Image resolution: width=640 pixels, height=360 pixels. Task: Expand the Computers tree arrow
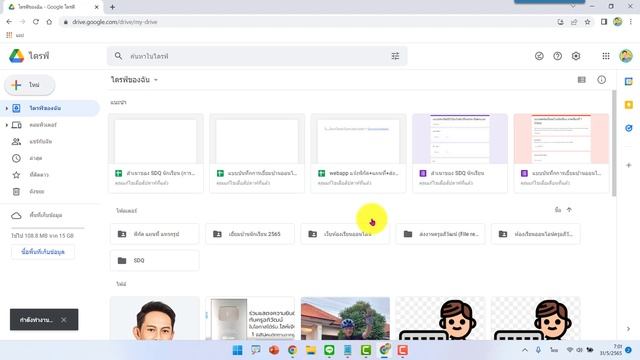(7, 125)
